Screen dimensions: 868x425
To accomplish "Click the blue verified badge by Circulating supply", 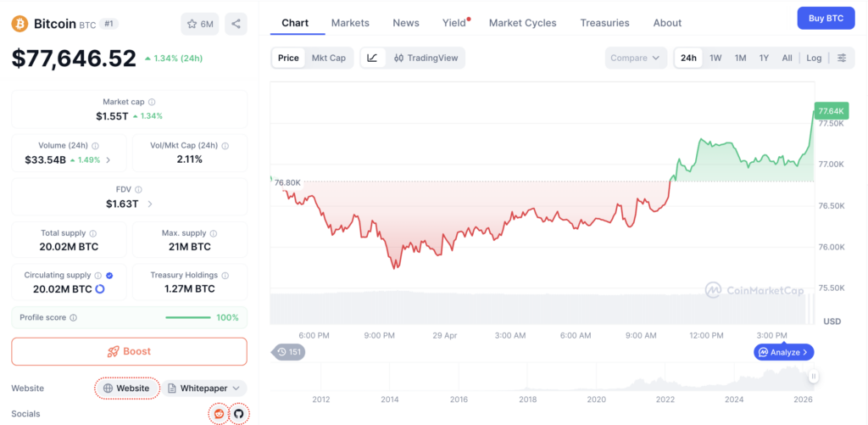I will coord(109,276).
